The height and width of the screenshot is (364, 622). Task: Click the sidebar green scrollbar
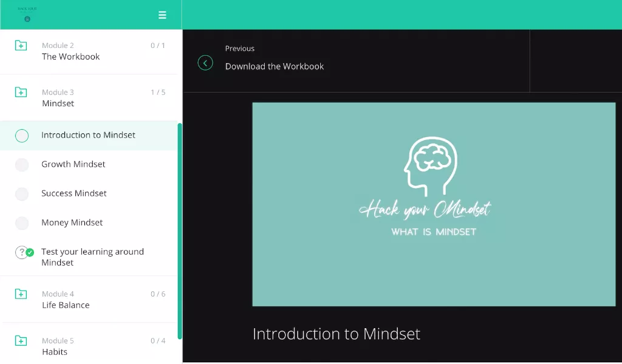click(x=180, y=231)
